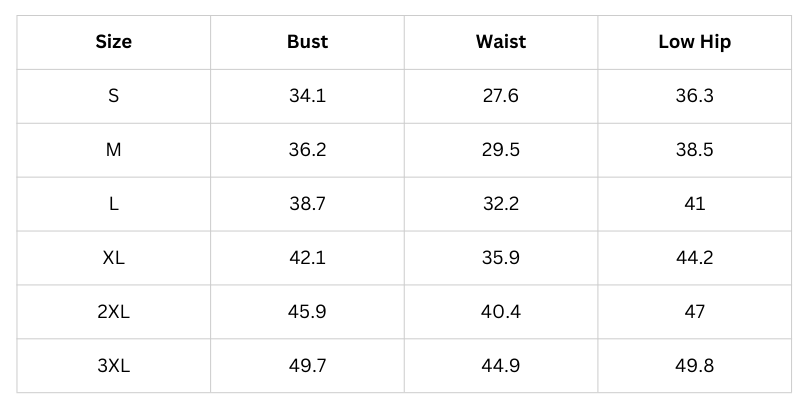Screen dimensions: 800x400
Task: Select the M size row label
Action: (x=113, y=150)
